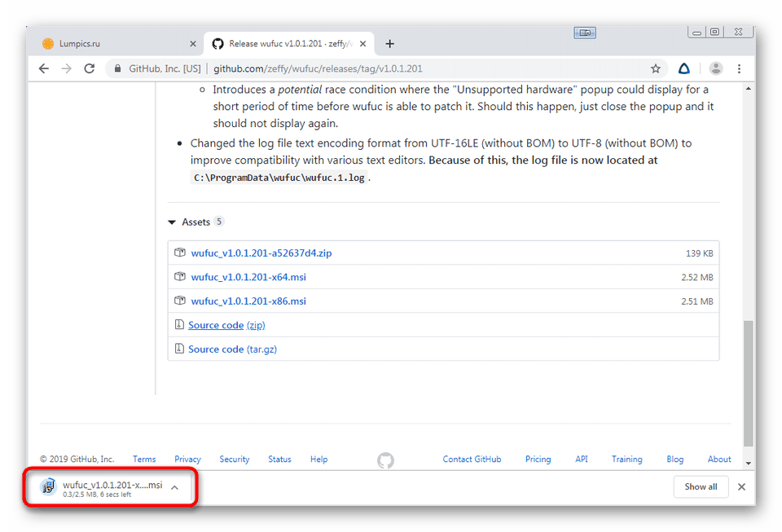Reload the page with the refresh icon

(x=90, y=68)
